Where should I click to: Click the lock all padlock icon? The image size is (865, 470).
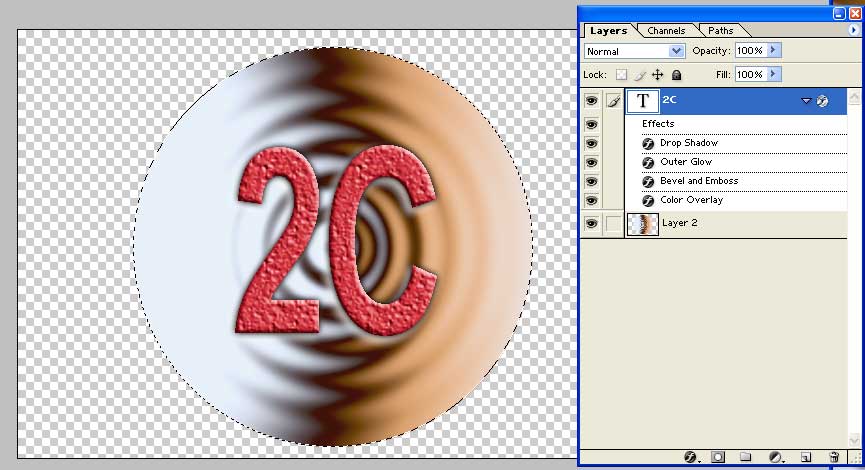pyautogui.click(x=677, y=75)
